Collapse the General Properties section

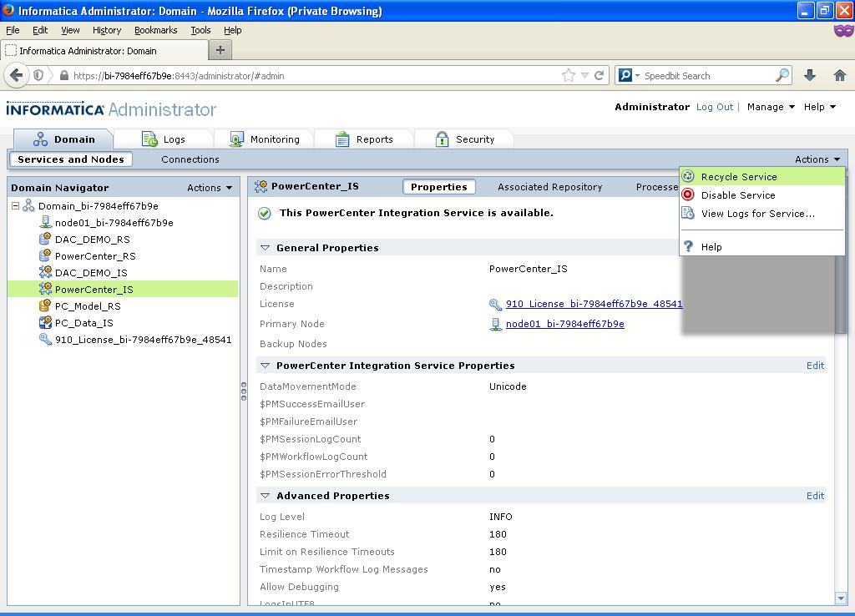[265, 247]
